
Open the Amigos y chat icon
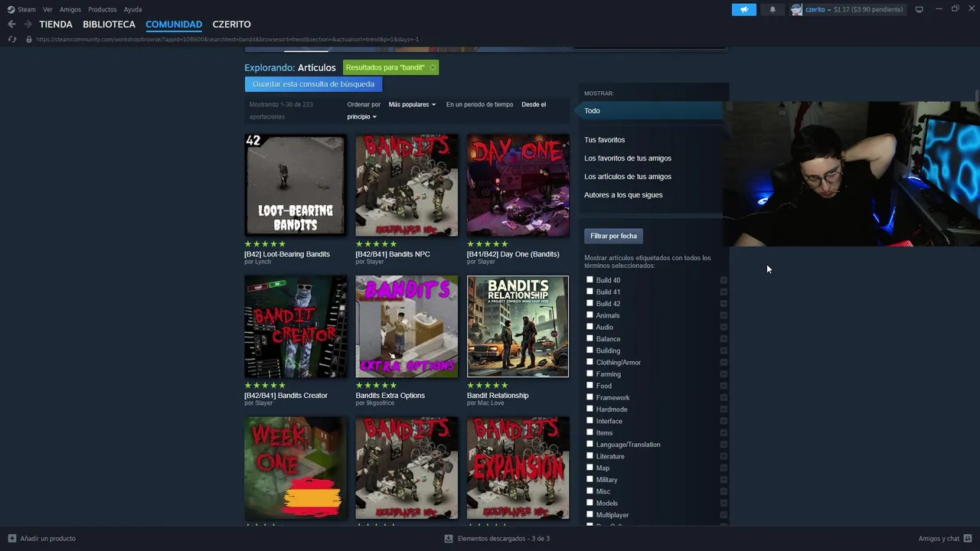[x=968, y=539]
